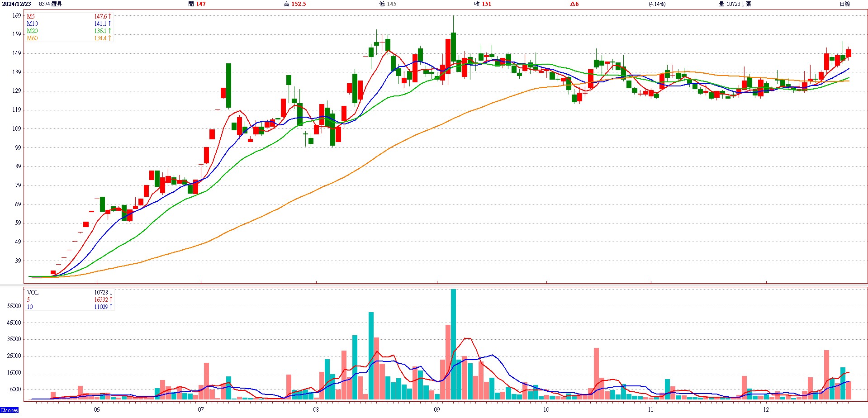
Task: Click the downward arrow beside VOL 10728
Action: 111,292
